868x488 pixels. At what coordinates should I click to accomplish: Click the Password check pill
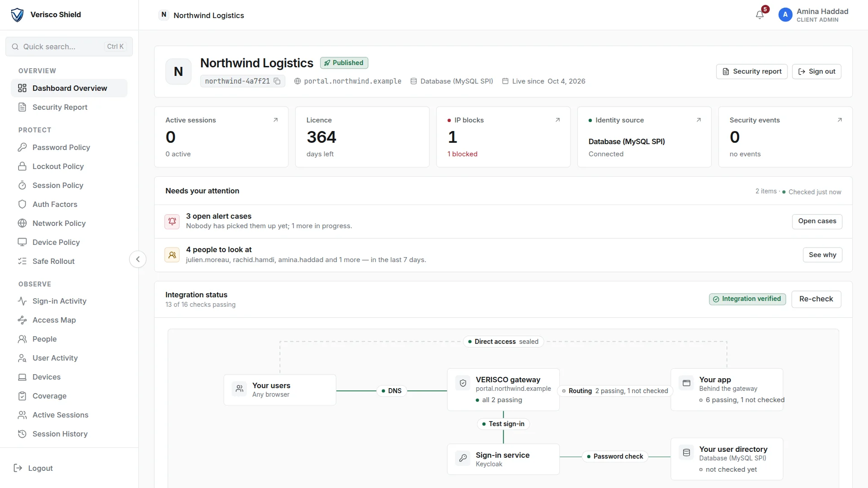[x=615, y=456]
